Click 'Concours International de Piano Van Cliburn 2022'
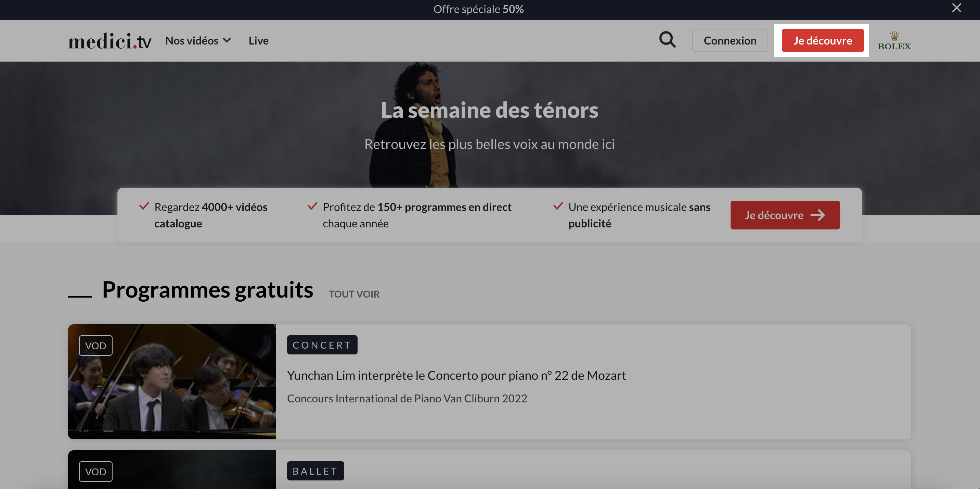This screenshot has width=980, height=489. 407,398
